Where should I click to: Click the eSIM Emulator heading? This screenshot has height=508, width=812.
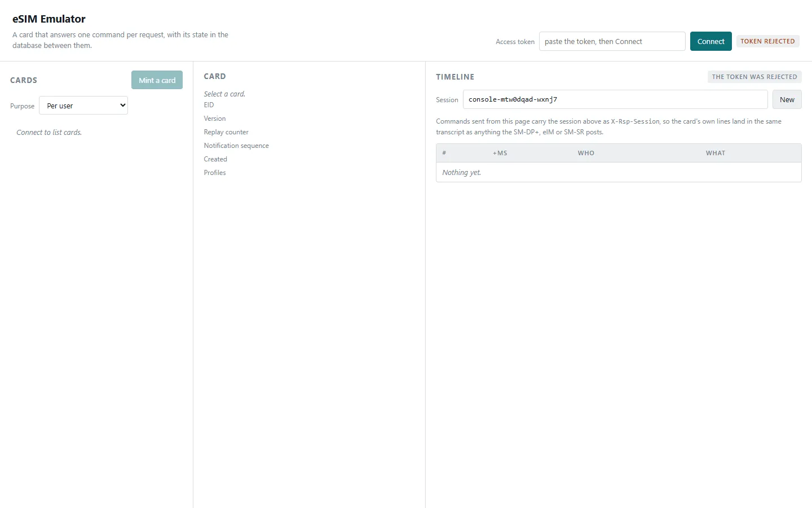click(49, 19)
